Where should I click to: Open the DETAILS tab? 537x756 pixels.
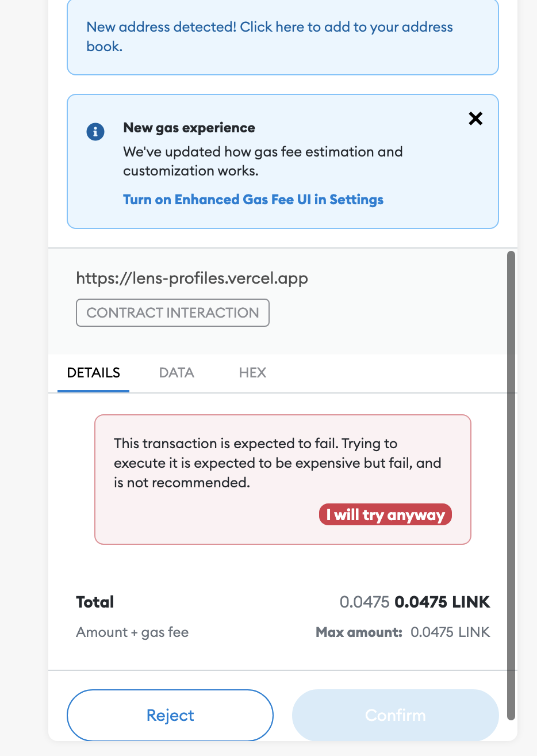coord(93,373)
